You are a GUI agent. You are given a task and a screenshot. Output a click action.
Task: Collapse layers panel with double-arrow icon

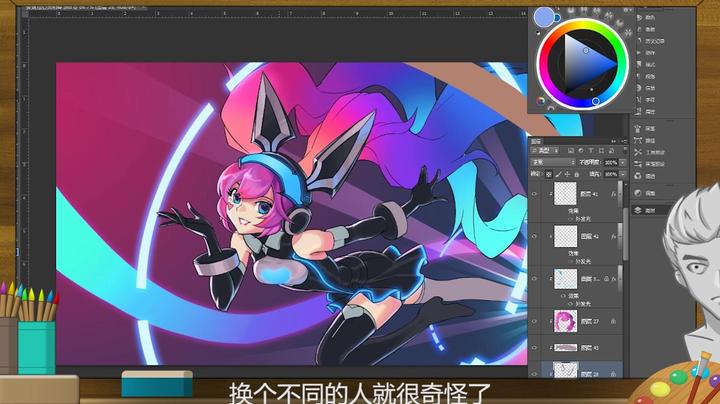[x=613, y=141]
